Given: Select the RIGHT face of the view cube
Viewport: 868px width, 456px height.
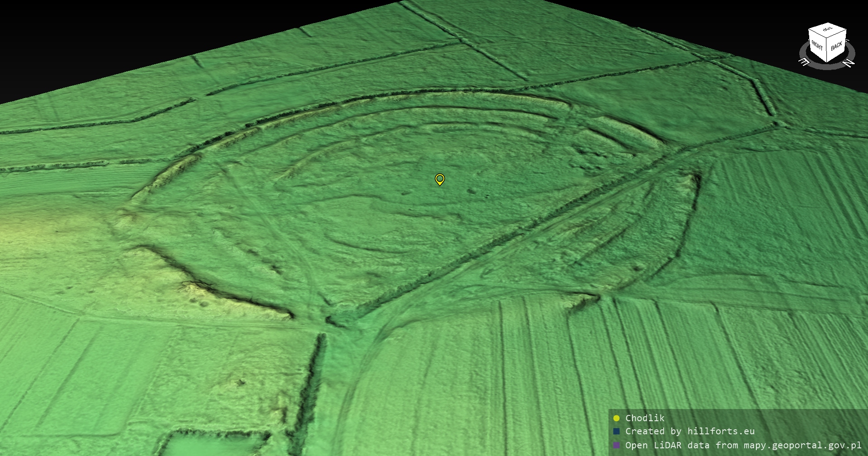Looking at the screenshot, I should point(817,45).
